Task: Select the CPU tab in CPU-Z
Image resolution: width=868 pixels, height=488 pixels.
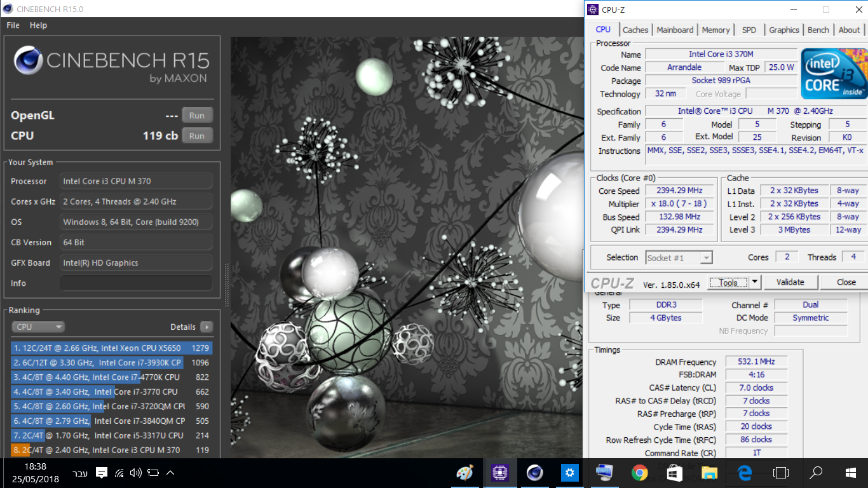Action: 603,29
